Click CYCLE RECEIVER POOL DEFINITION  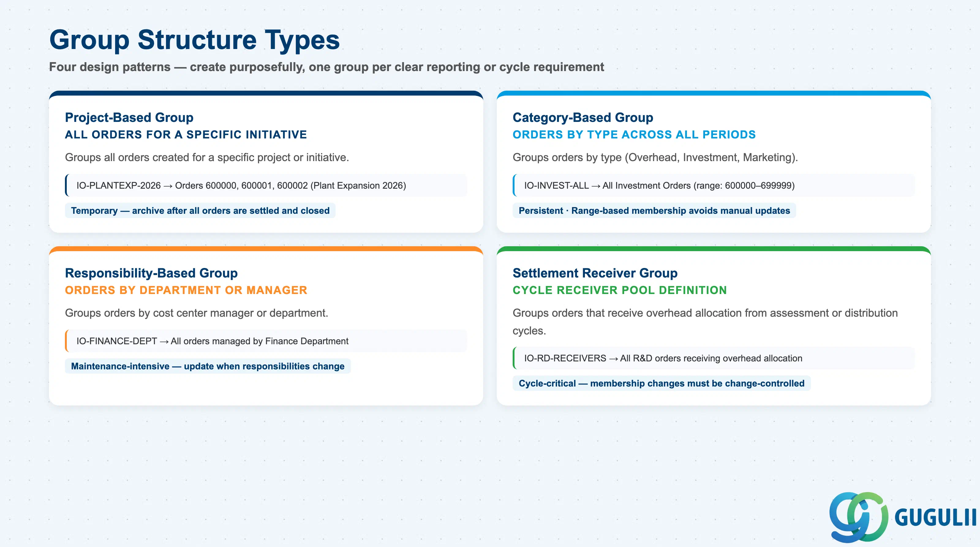click(x=619, y=290)
